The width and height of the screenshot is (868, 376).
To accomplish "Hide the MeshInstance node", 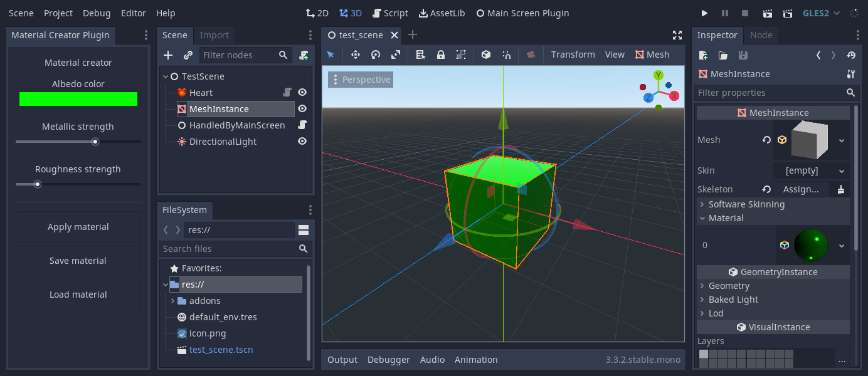I will 302,108.
